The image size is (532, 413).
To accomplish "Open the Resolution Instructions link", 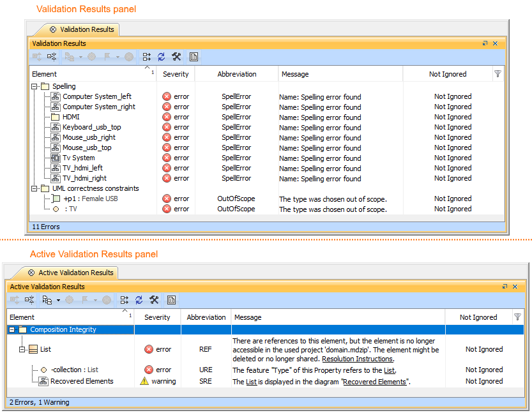I will click(x=357, y=359).
